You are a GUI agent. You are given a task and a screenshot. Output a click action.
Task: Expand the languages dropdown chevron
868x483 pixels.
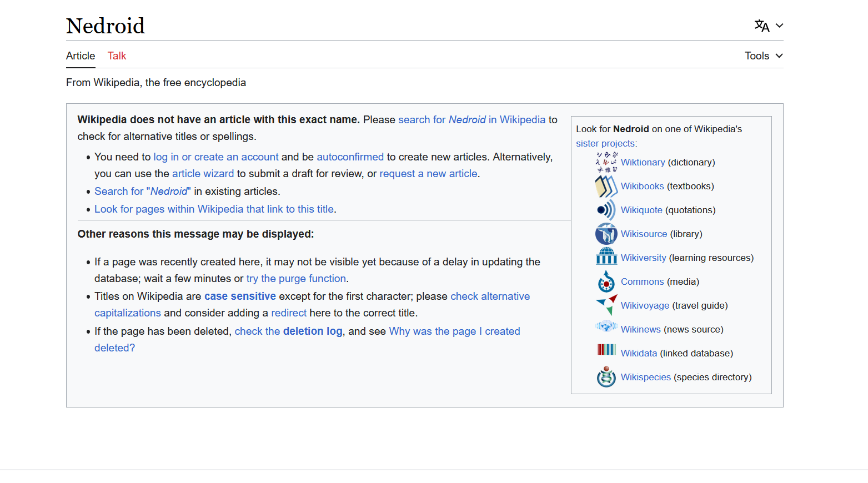[x=779, y=26]
